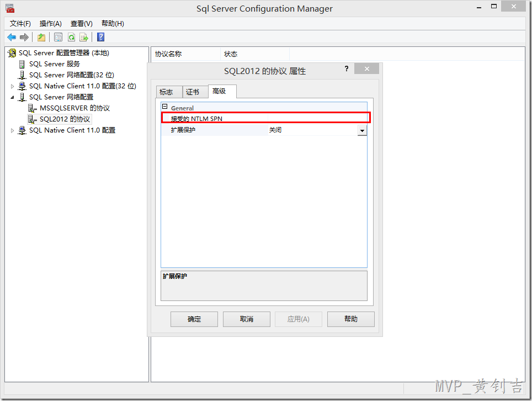Collapse the General property group

click(165, 106)
